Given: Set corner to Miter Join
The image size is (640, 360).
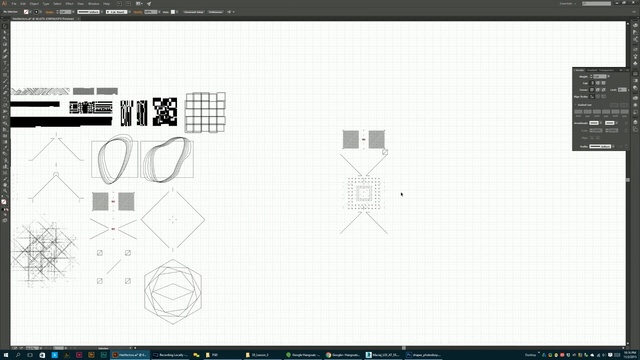Looking at the screenshot, I should (x=592, y=90).
